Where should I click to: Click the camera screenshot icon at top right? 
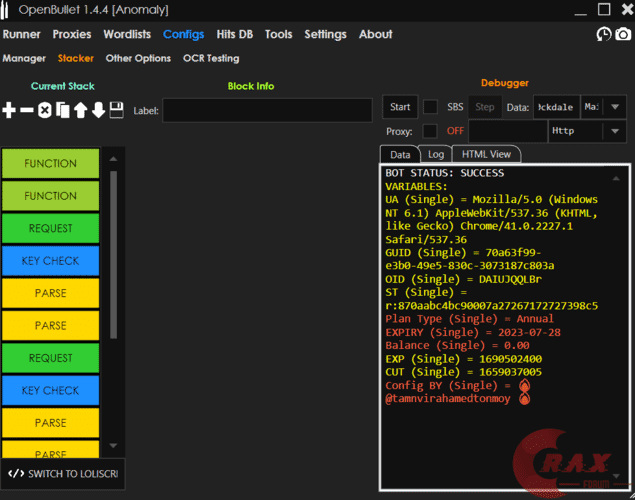(623, 34)
